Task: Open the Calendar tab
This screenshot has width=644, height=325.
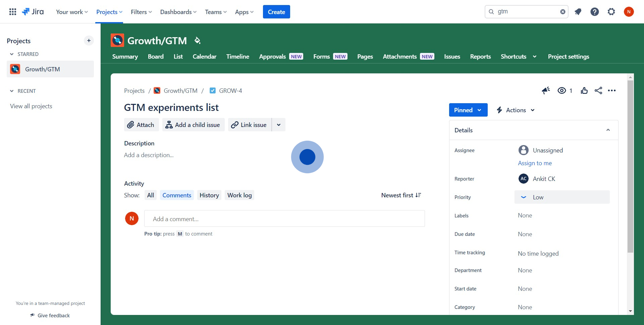Action: pyautogui.click(x=205, y=56)
